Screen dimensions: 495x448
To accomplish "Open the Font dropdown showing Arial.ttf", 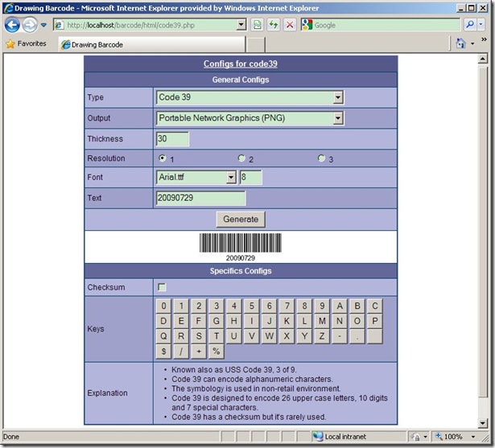I will coord(196,177).
